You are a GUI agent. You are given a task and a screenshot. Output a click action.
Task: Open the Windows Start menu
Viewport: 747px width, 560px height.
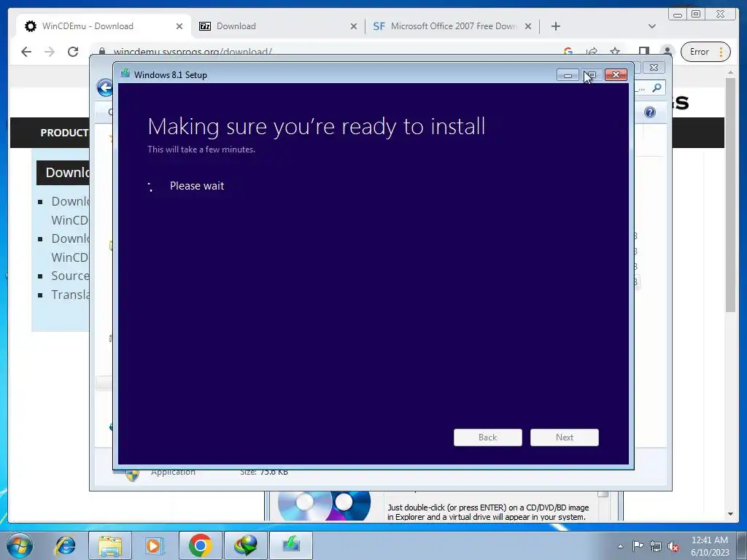[x=19, y=545]
